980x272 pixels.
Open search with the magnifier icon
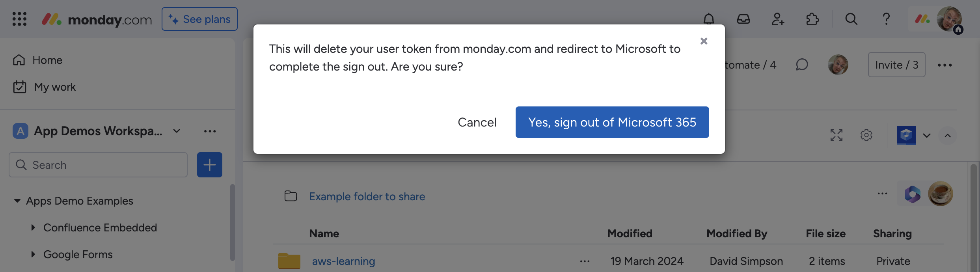pyautogui.click(x=851, y=19)
